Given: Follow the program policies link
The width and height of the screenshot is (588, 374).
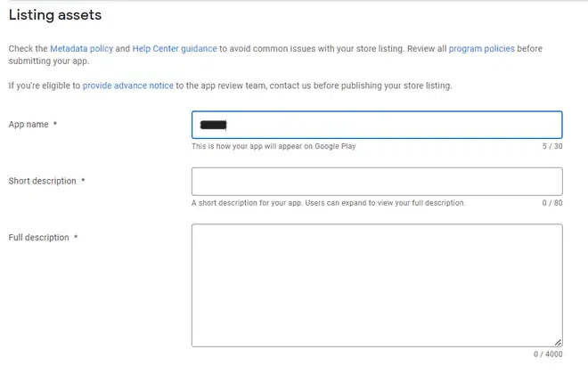Looking at the screenshot, I should (x=482, y=47).
